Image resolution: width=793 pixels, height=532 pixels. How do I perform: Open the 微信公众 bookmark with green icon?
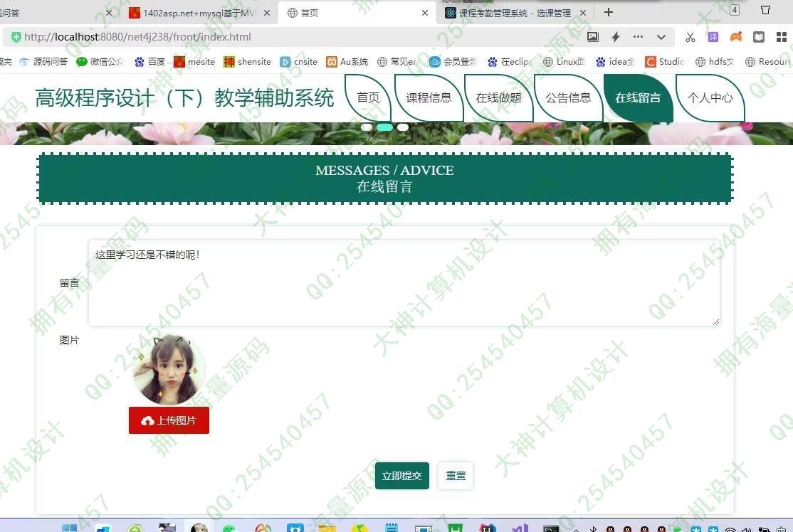100,62
